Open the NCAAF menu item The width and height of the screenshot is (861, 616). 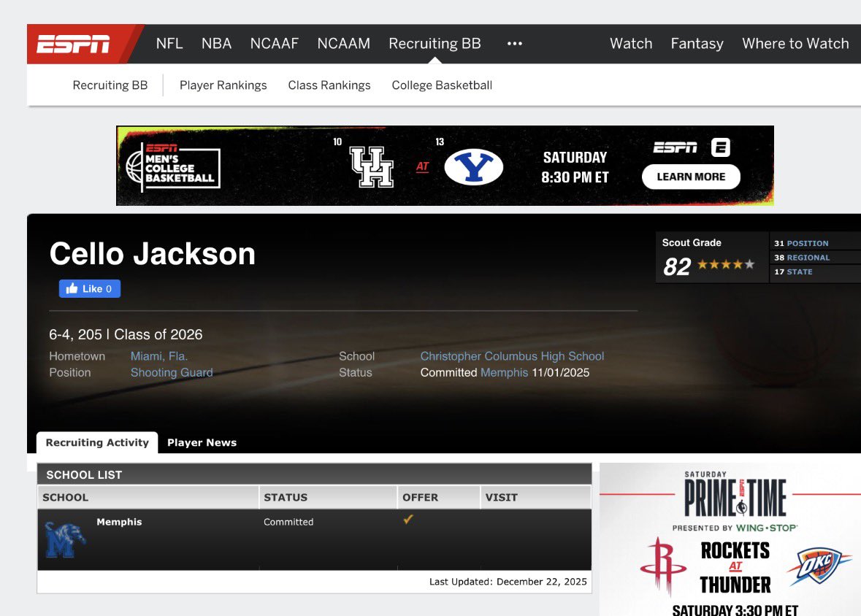click(x=274, y=43)
